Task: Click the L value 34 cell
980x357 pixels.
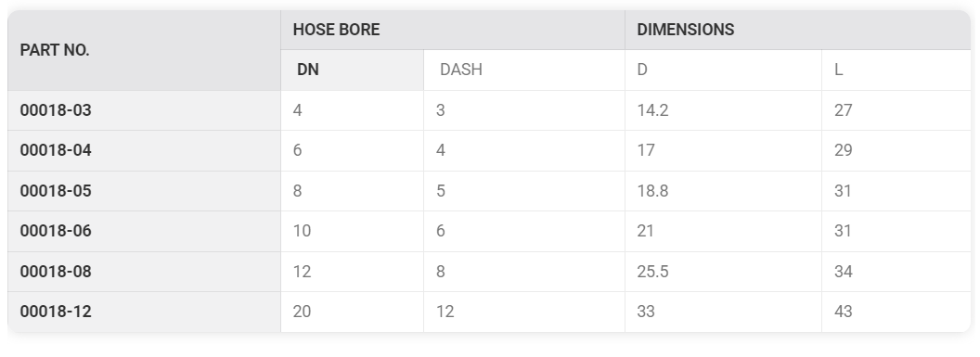Action: click(x=896, y=272)
